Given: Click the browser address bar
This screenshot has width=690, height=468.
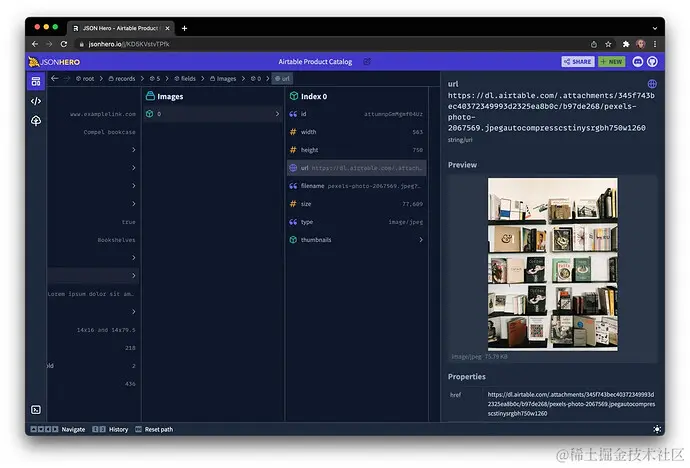Looking at the screenshot, I should click(x=330, y=44).
